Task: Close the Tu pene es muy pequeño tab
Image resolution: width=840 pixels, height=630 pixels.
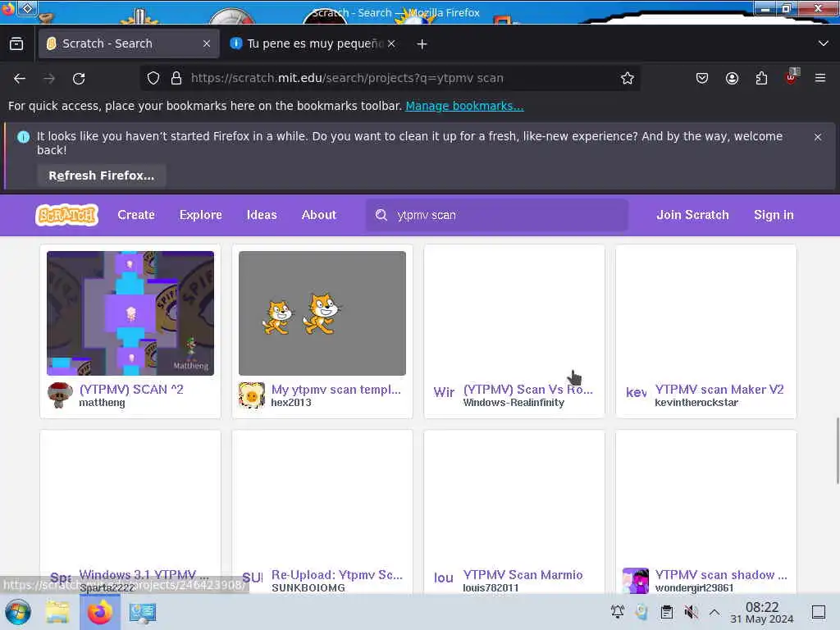Action: tap(391, 43)
